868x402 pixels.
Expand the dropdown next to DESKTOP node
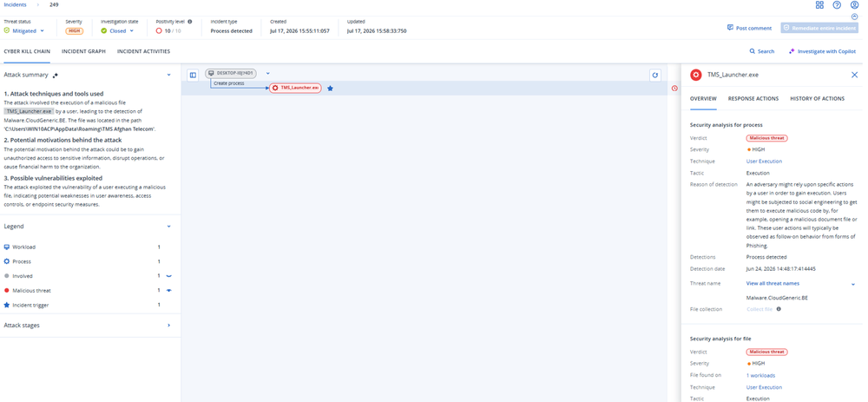click(x=267, y=73)
